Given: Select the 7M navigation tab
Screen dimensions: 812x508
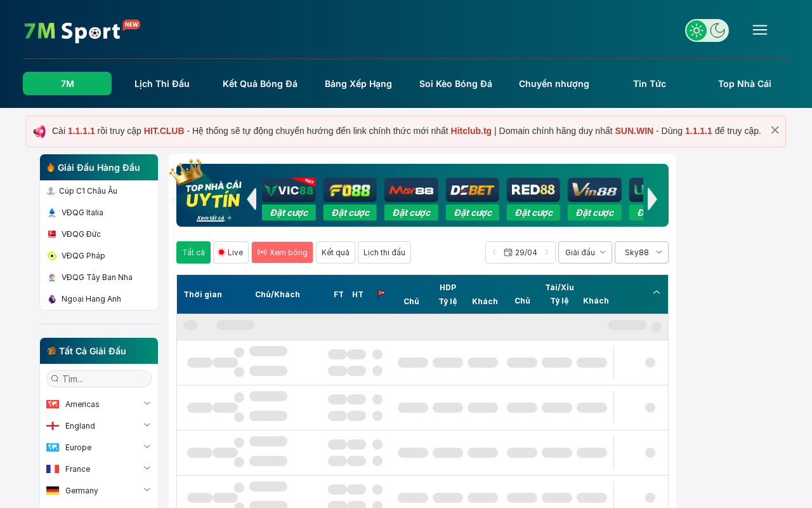Looking at the screenshot, I should click(67, 84).
